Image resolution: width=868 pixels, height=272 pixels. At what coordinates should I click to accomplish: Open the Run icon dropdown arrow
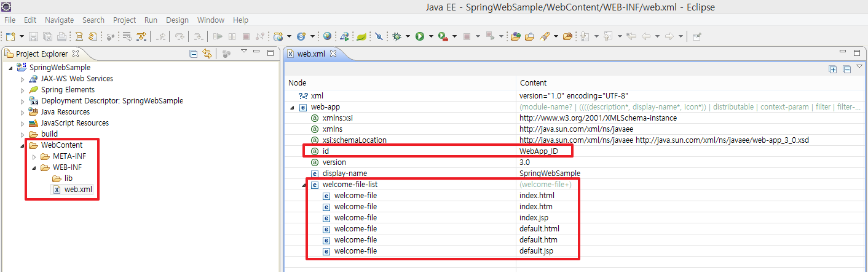431,36
